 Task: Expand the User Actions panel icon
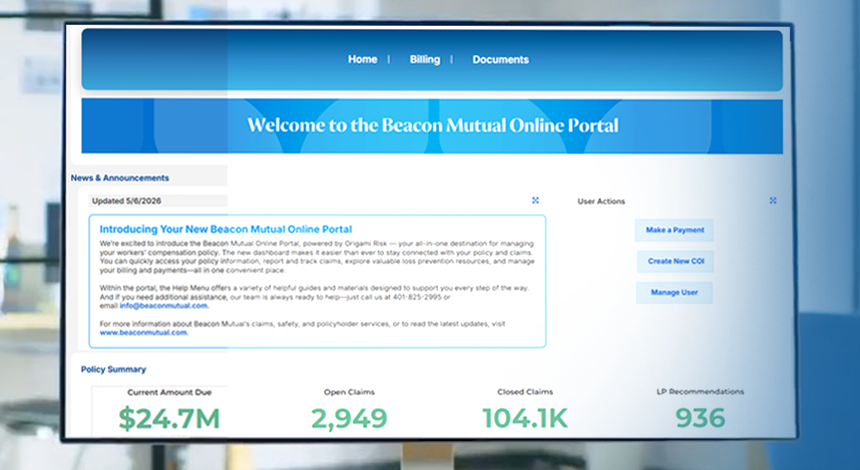[773, 201]
